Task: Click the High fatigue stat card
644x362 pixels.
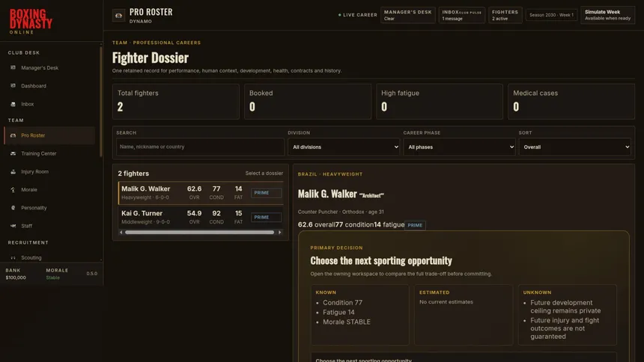Action: coord(440,102)
